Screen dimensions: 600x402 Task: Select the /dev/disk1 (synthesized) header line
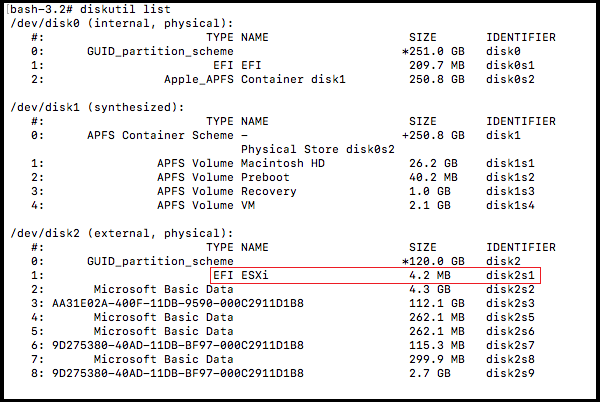96,107
